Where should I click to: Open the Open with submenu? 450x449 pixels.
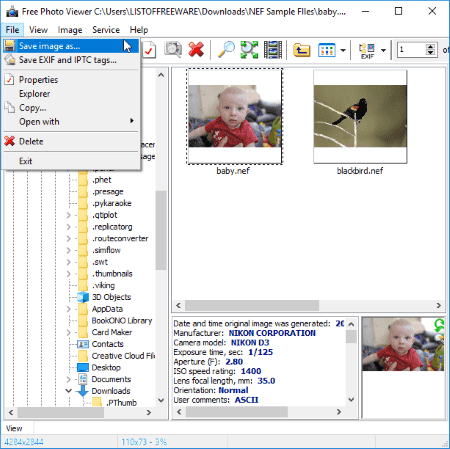pyautogui.click(x=71, y=122)
